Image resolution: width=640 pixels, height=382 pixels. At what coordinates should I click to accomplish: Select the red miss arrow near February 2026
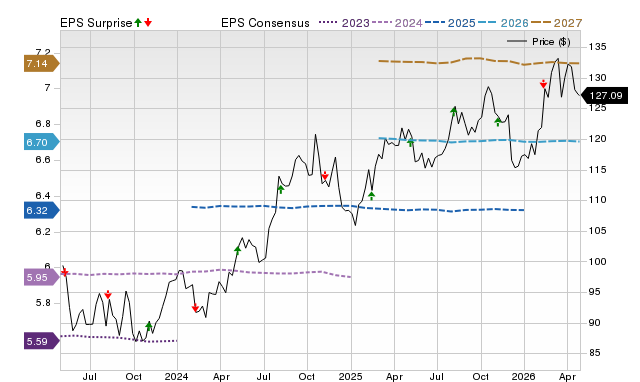click(x=543, y=84)
